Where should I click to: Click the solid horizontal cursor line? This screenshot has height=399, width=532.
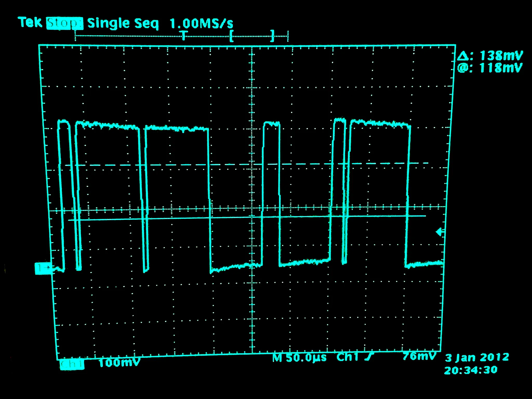[247, 218]
